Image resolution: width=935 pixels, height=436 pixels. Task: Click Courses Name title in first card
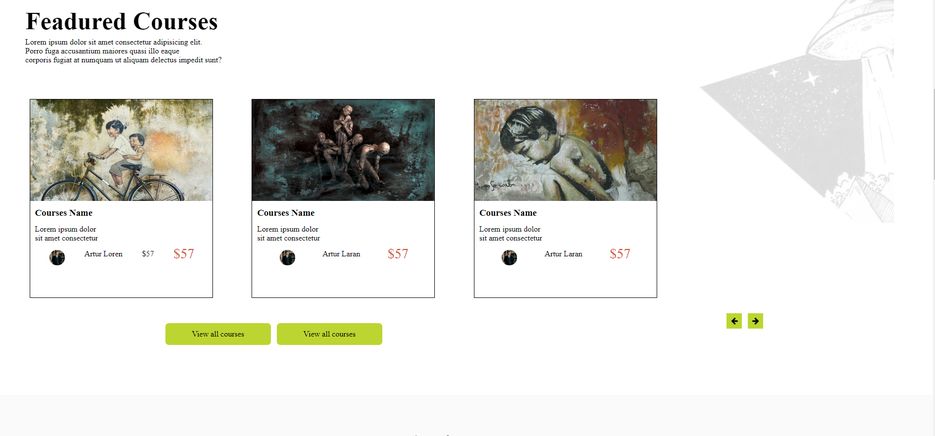point(64,213)
